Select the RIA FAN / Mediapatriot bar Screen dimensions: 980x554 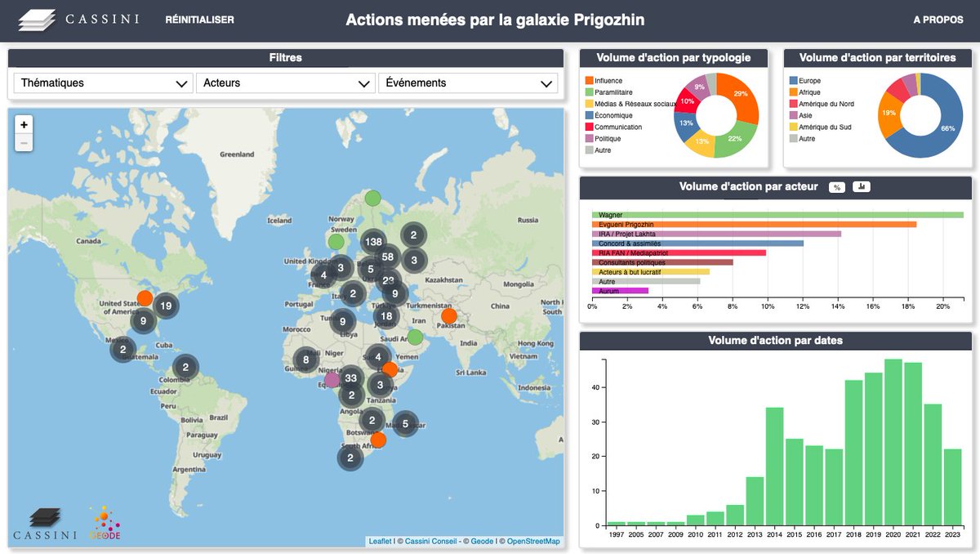[x=679, y=252]
